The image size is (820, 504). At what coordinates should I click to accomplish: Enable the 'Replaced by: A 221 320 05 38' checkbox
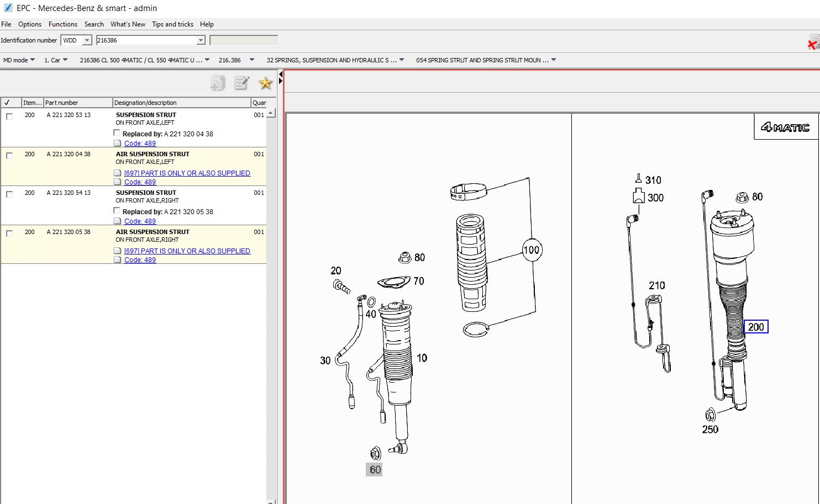[117, 211]
